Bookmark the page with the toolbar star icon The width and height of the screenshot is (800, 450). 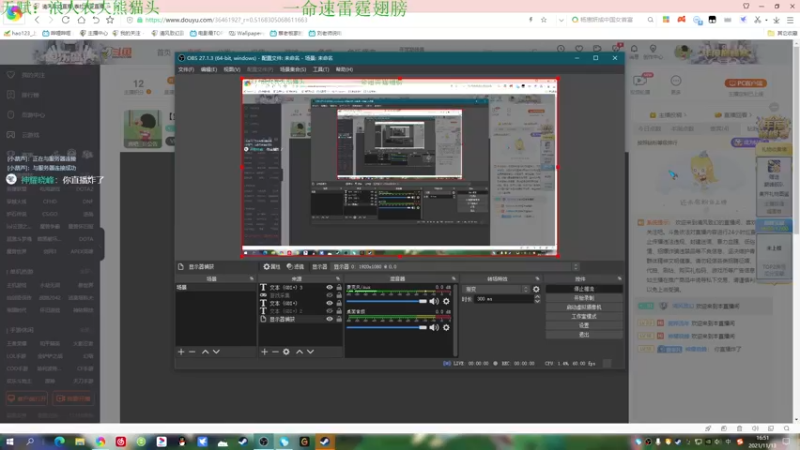pyautogui.click(x=110, y=20)
